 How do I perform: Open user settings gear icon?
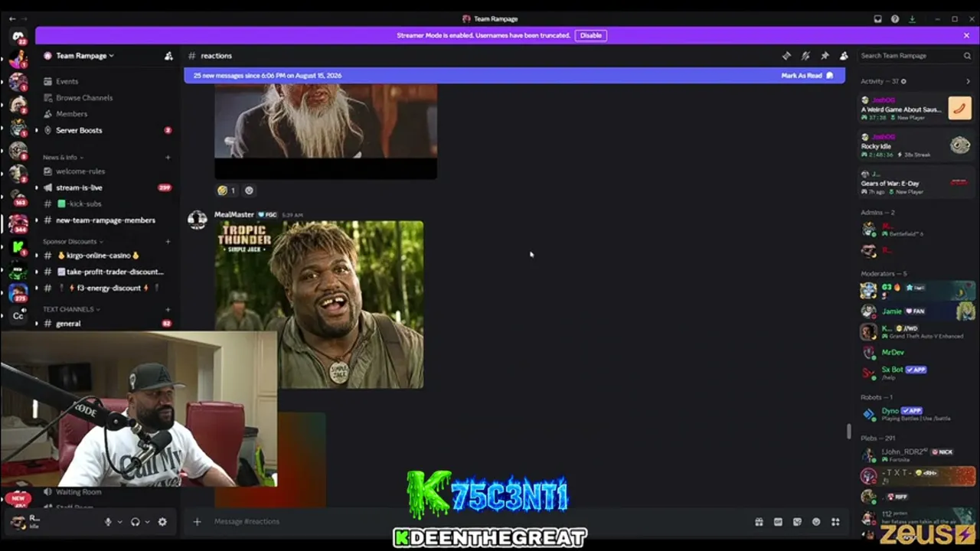(x=162, y=522)
